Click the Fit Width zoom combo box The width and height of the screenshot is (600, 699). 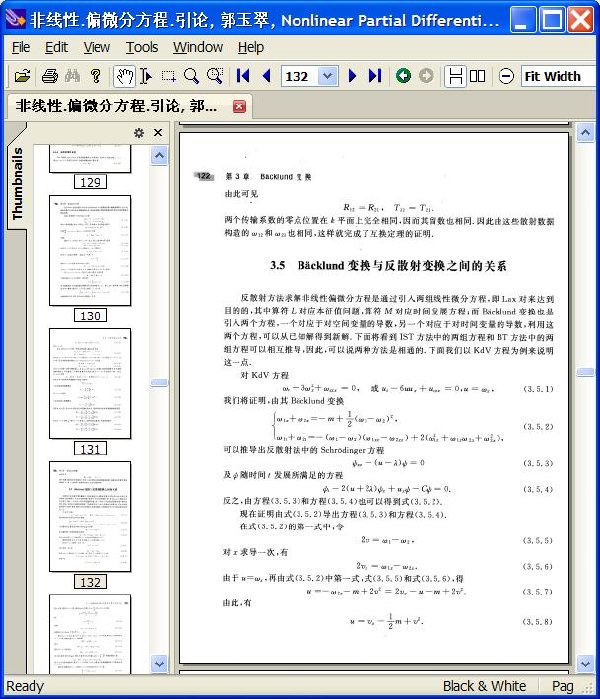tap(559, 76)
